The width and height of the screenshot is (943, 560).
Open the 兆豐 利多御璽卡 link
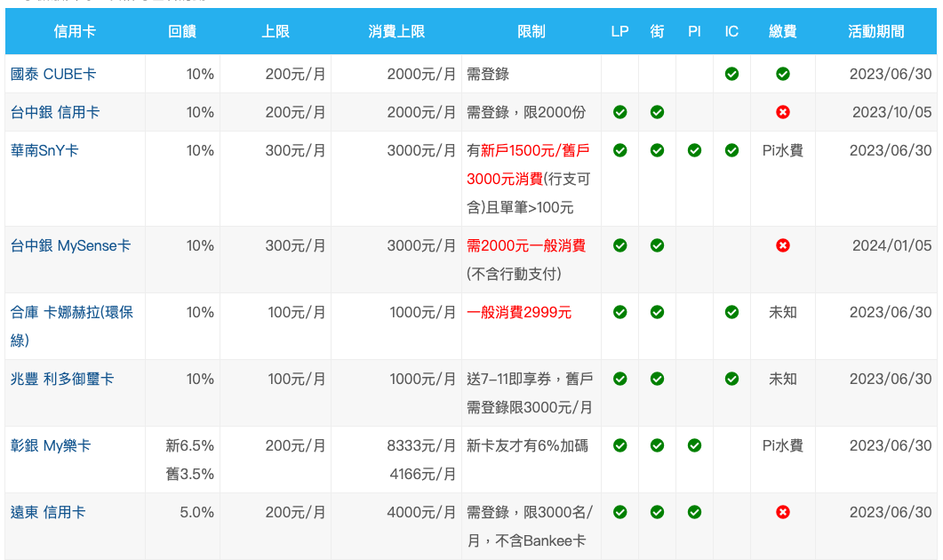click(x=62, y=379)
